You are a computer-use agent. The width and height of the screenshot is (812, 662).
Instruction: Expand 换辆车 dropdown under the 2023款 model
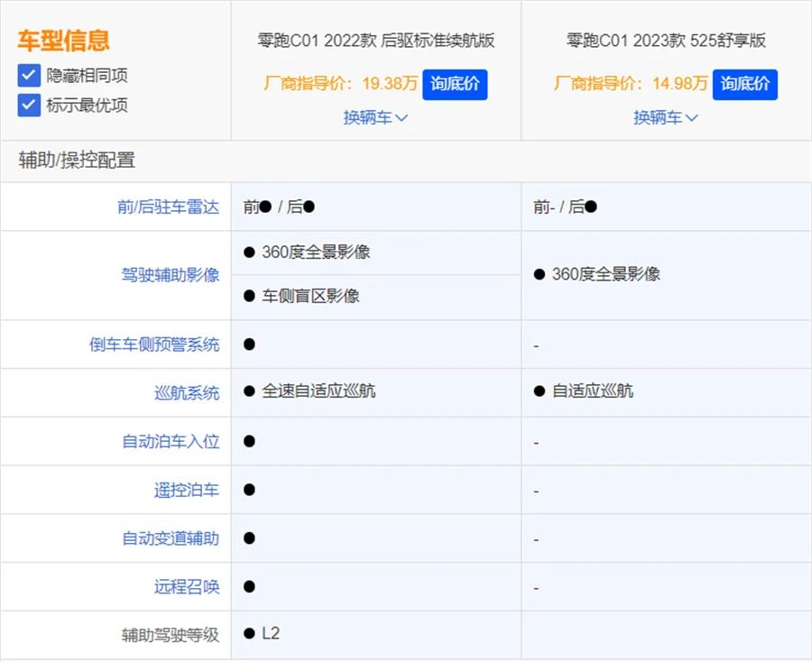click(665, 117)
